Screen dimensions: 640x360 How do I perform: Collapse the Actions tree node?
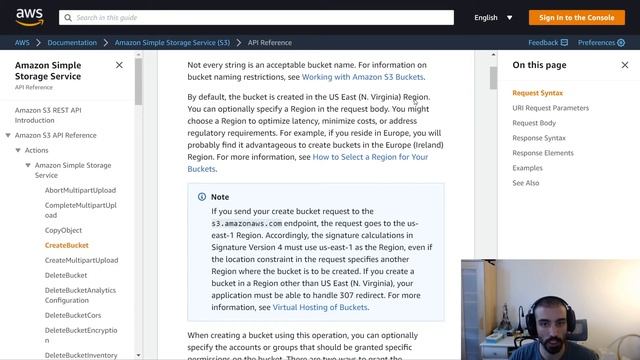coord(18,150)
